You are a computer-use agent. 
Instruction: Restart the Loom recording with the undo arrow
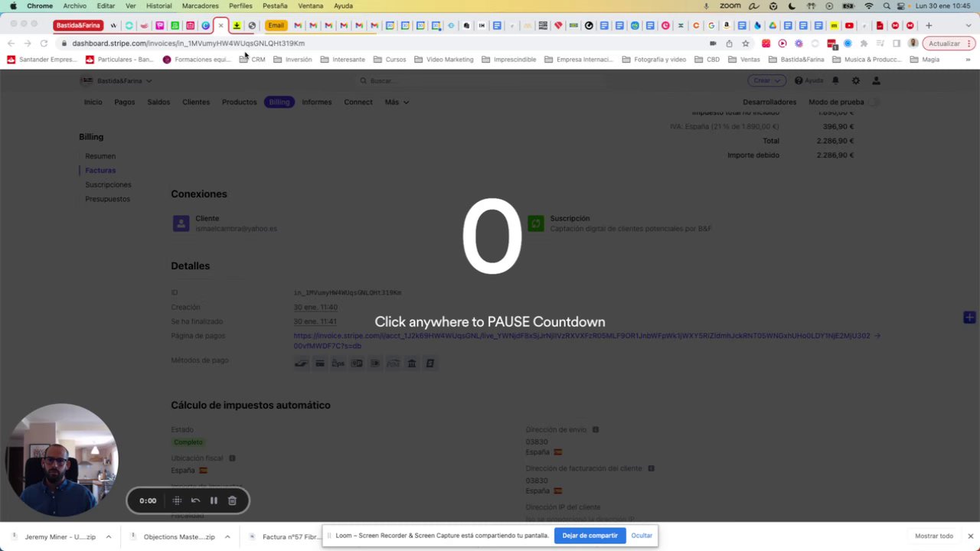pyautogui.click(x=195, y=500)
